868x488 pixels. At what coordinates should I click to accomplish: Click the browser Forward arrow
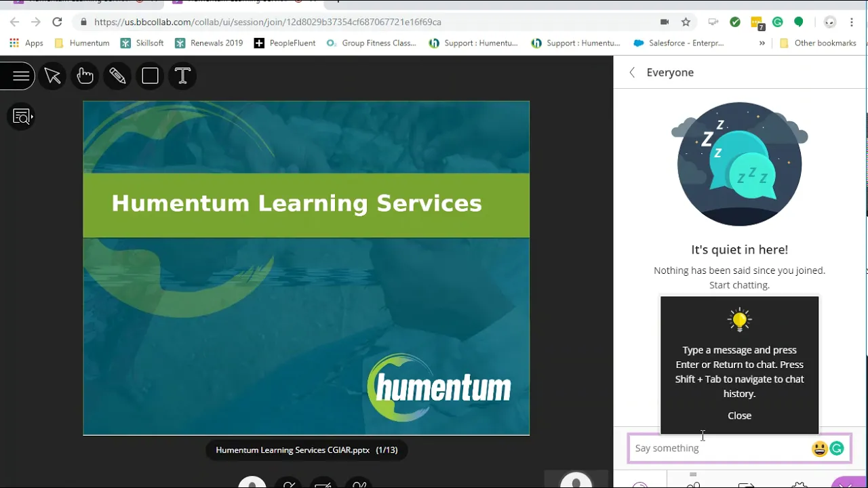click(35, 22)
